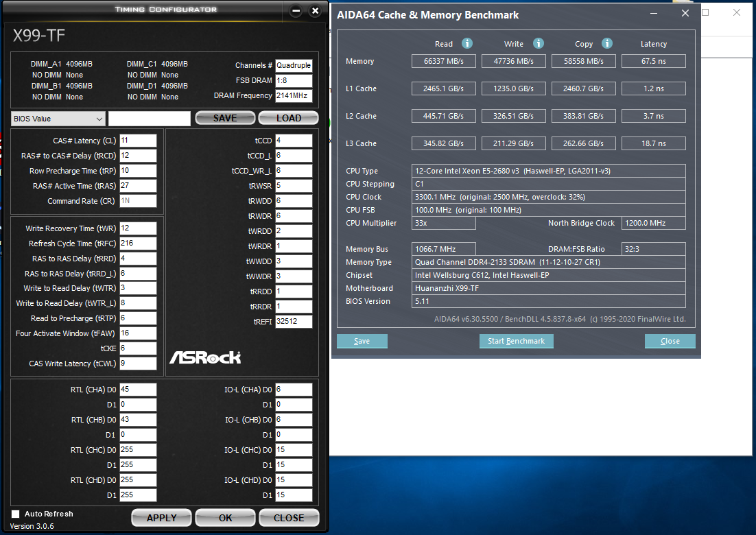The height and width of the screenshot is (535, 756).
Task: Click the APPLY button
Action: [x=161, y=518]
